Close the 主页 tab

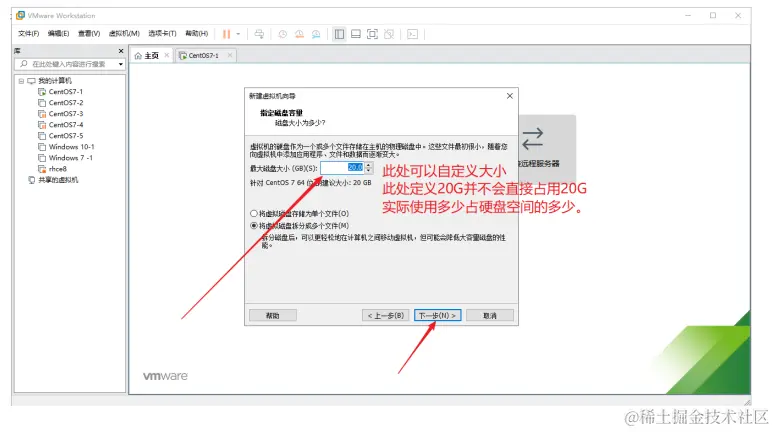point(167,55)
